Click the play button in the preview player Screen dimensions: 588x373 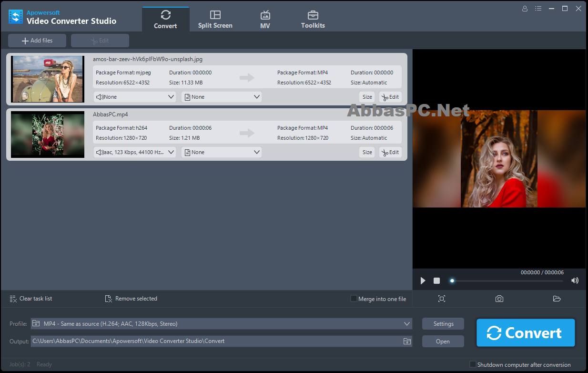[423, 280]
